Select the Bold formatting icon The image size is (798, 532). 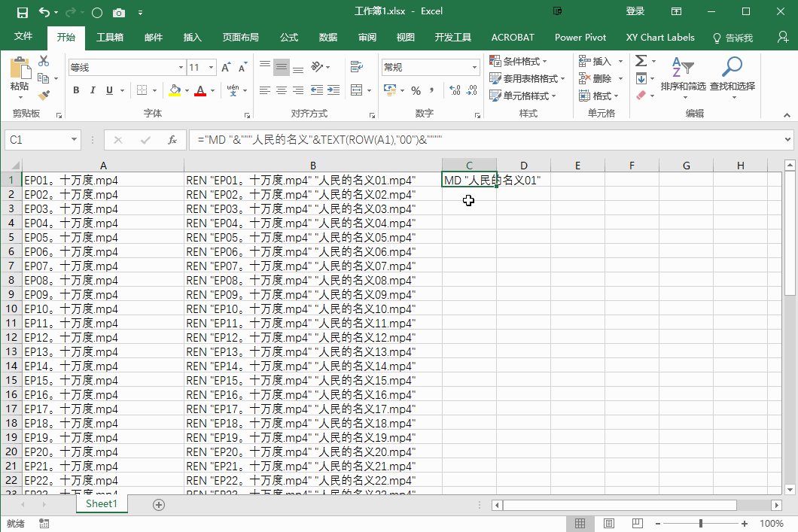coord(75,90)
